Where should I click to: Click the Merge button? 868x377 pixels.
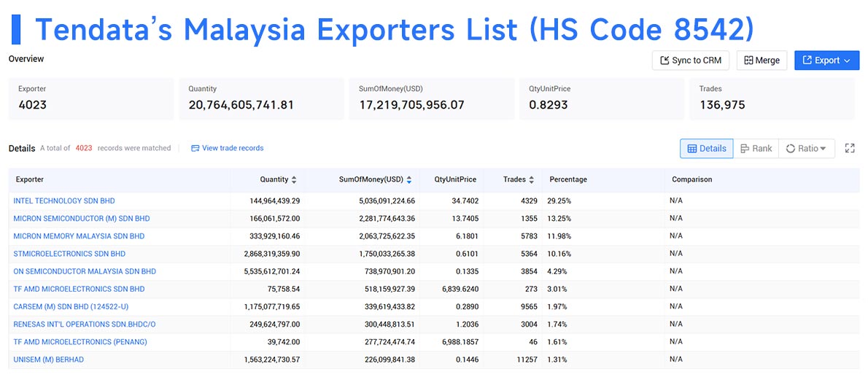762,61
